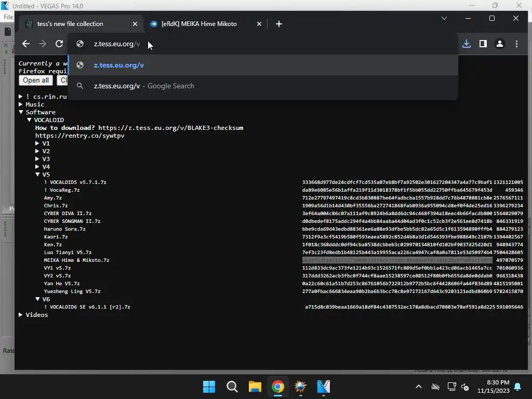Show hidden system tray icons
Screen dimensions: 532x399
point(419,387)
